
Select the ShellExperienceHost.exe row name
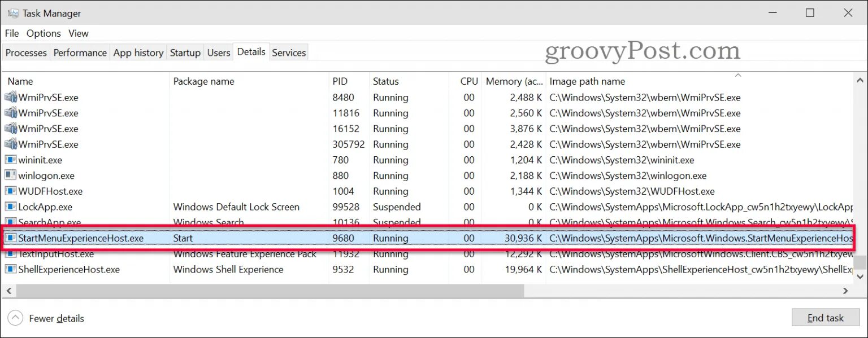pyautogui.click(x=69, y=270)
